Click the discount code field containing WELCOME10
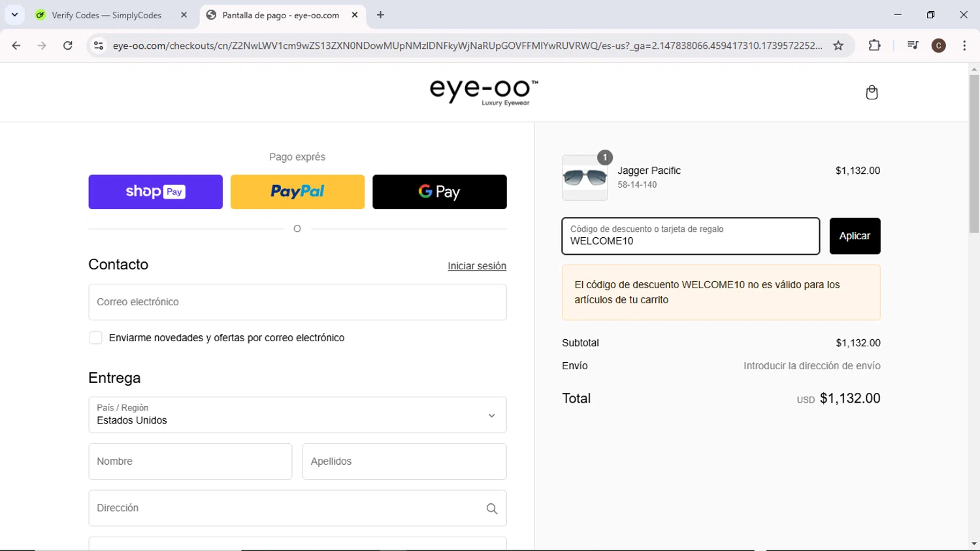 [691, 236]
